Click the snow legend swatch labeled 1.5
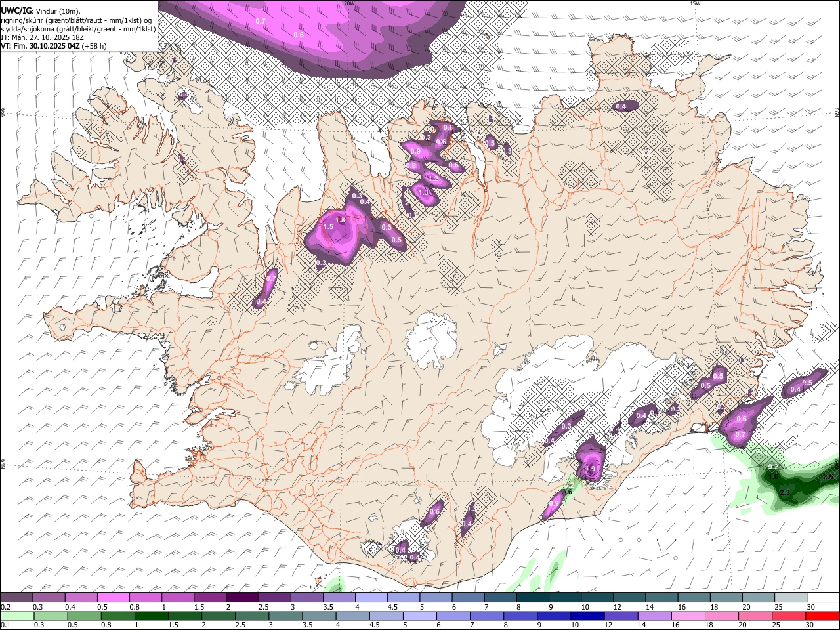The image size is (840, 630). coord(210,598)
